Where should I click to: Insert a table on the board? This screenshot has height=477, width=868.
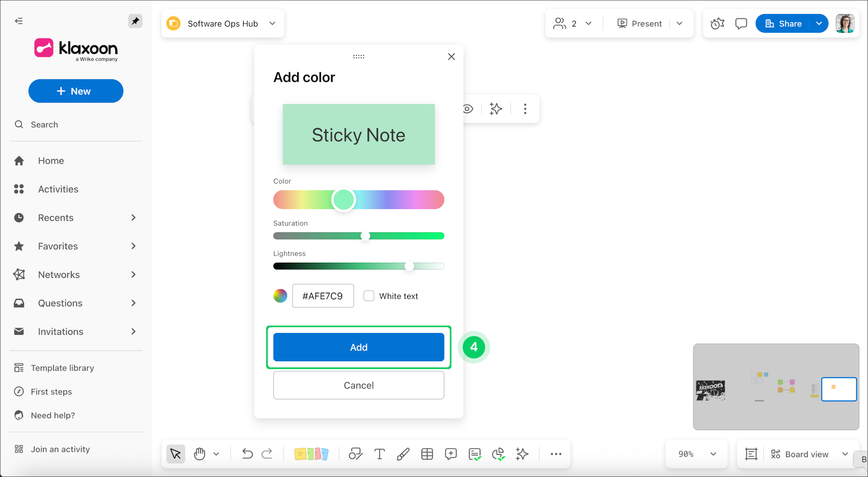(x=427, y=453)
